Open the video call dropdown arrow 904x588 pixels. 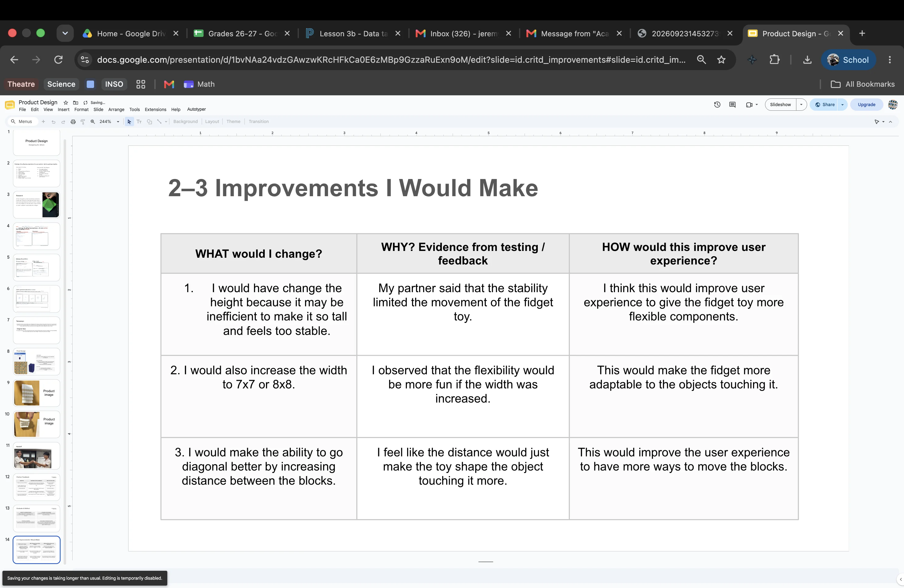point(757,105)
